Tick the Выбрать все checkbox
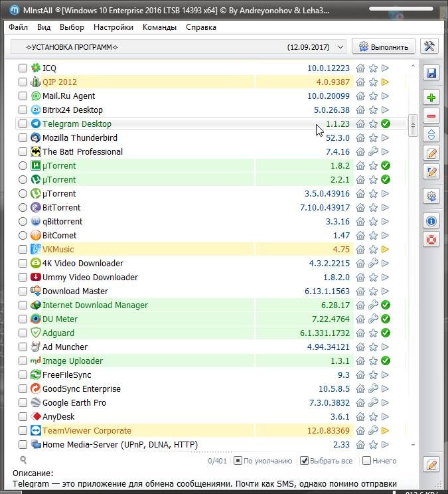 [304, 461]
